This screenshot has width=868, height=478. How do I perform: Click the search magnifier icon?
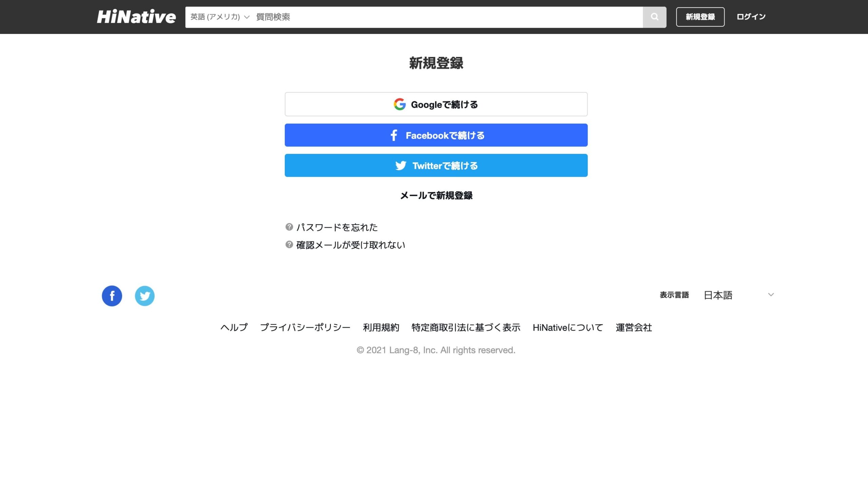tap(654, 17)
